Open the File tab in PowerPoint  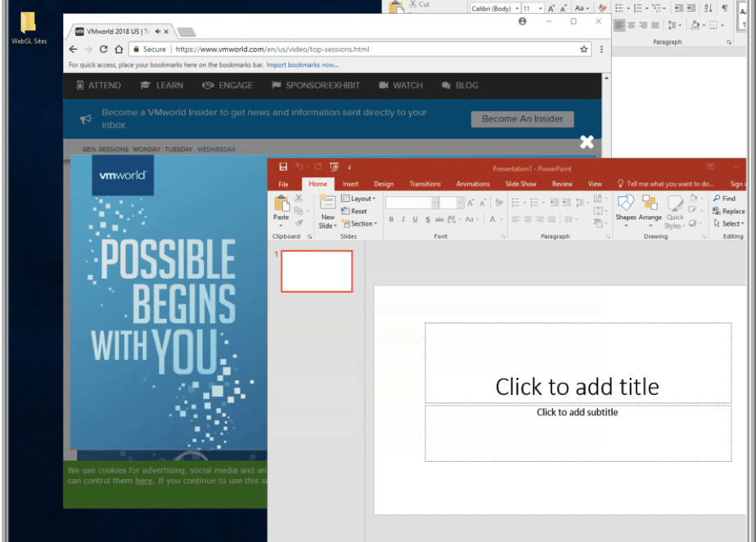[283, 184]
